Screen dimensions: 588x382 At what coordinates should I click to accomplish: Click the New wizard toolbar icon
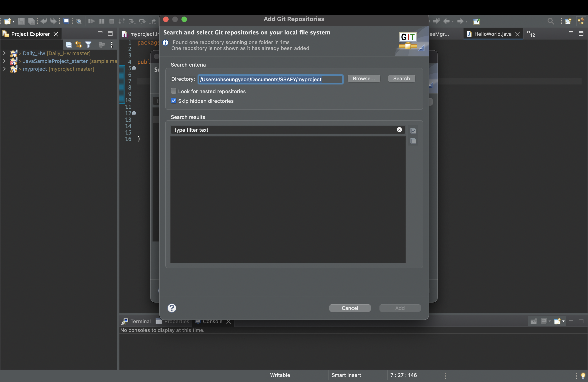click(x=7, y=21)
